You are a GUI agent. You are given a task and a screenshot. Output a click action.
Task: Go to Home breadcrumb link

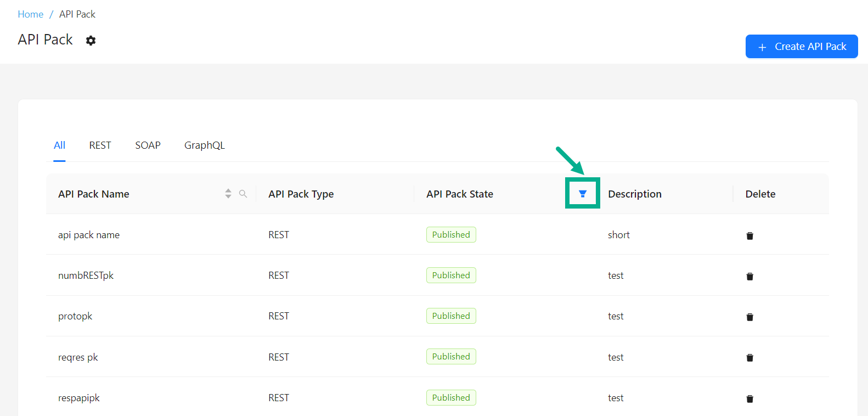pyautogui.click(x=30, y=14)
